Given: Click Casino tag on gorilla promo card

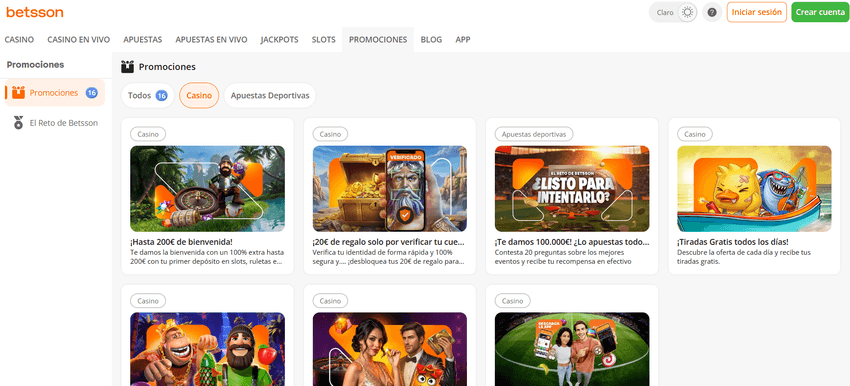Looking at the screenshot, I should click(x=148, y=301).
